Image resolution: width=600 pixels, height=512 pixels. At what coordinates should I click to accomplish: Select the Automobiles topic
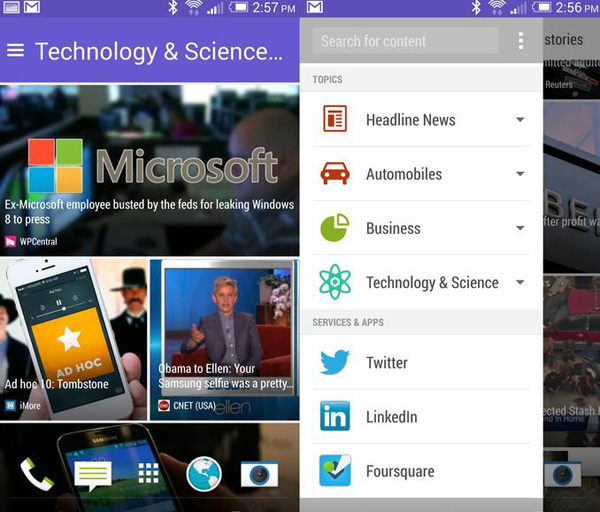click(x=422, y=174)
